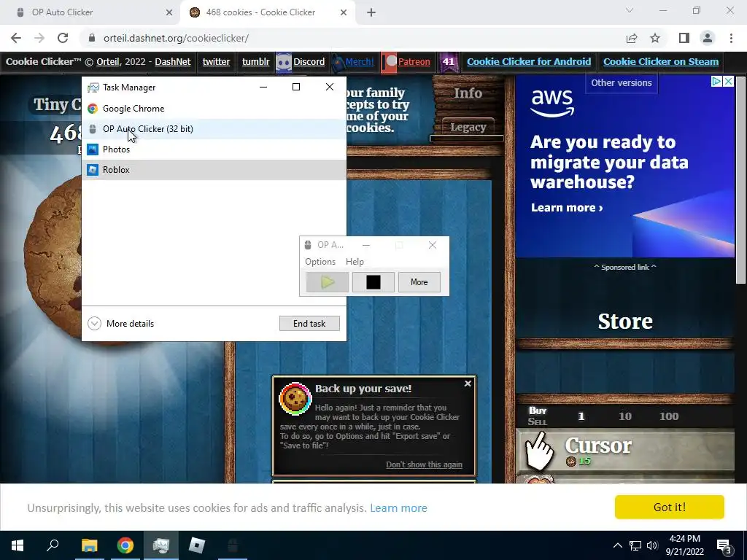Image resolution: width=747 pixels, height=560 pixels.
Task: Click Got it! on cookie consent banner
Action: coord(670,507)
